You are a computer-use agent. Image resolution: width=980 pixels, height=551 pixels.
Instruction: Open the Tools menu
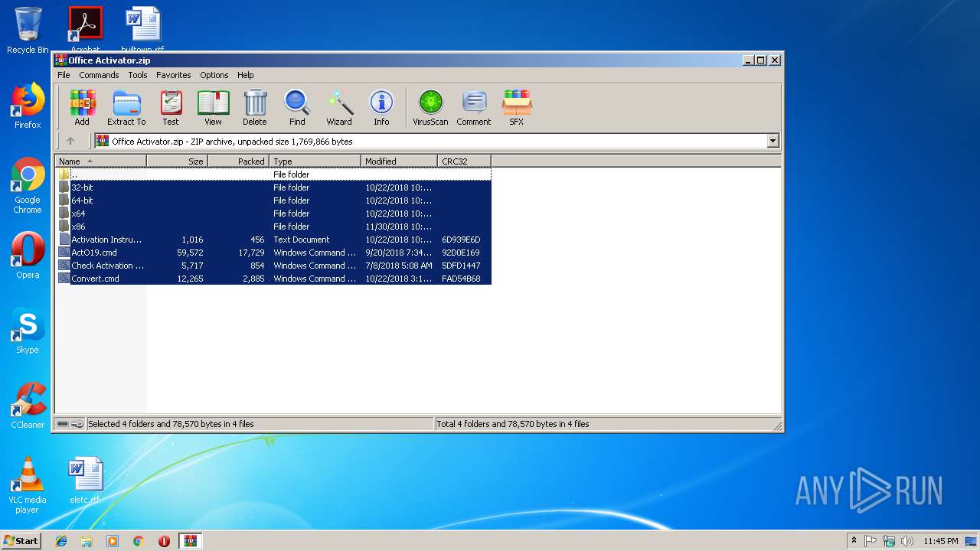(x=138, y=75)
